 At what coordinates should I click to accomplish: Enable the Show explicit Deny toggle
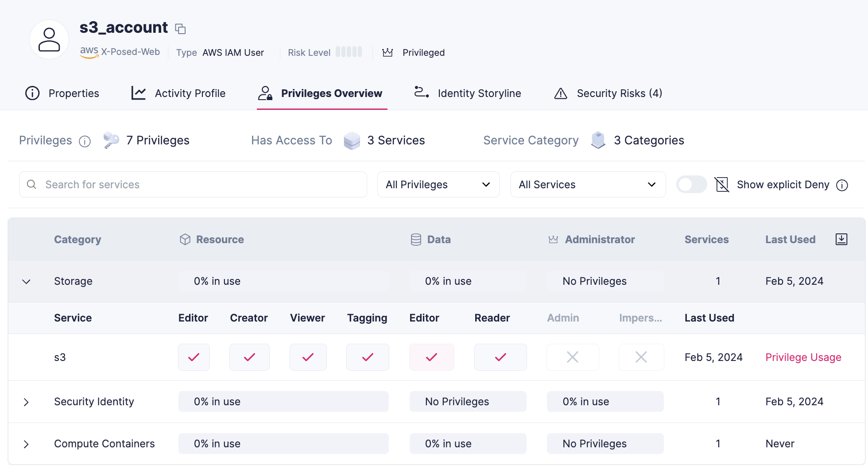tap(691, 185)
